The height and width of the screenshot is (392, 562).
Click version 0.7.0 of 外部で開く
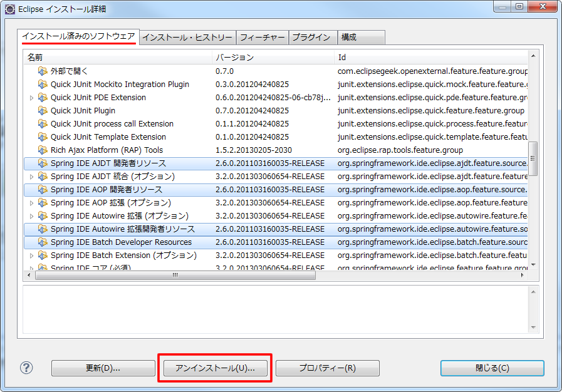(x=224, y=71)
